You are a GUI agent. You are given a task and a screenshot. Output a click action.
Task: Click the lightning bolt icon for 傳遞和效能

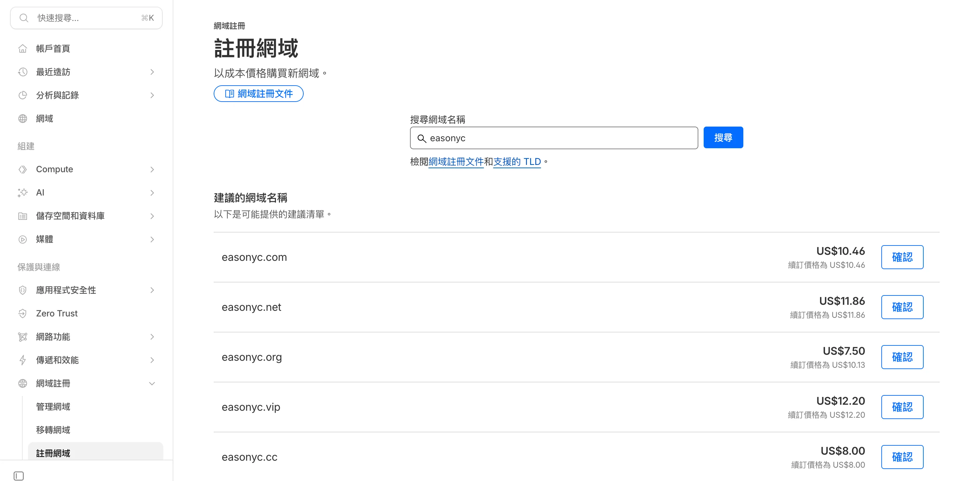tap(22, 360)
